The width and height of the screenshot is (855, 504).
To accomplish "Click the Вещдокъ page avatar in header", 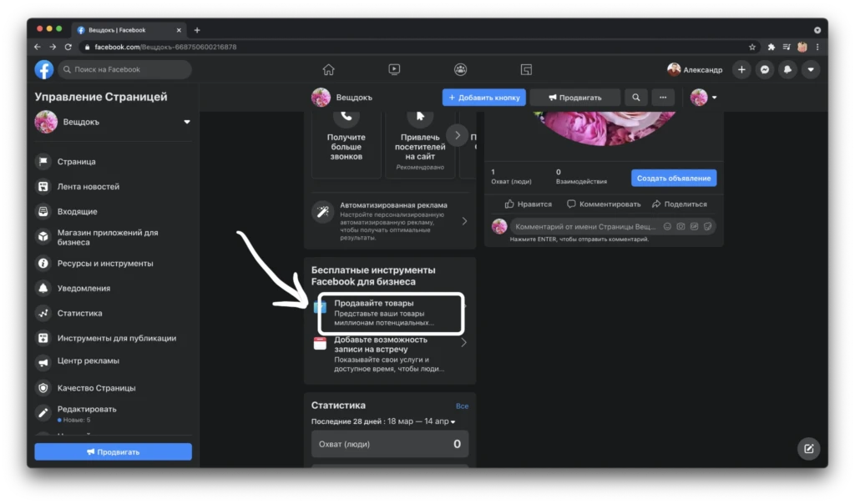I will (x=321, y=98).
